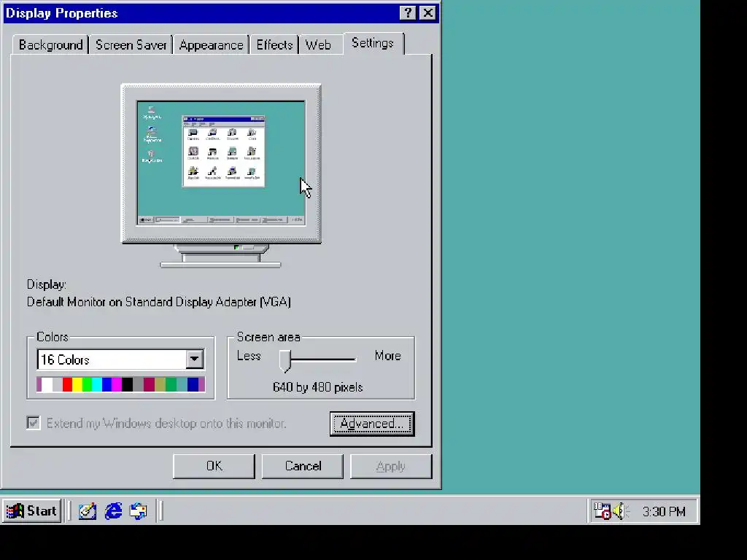Close the Display Properties dialog

click(x=427, y=13)
